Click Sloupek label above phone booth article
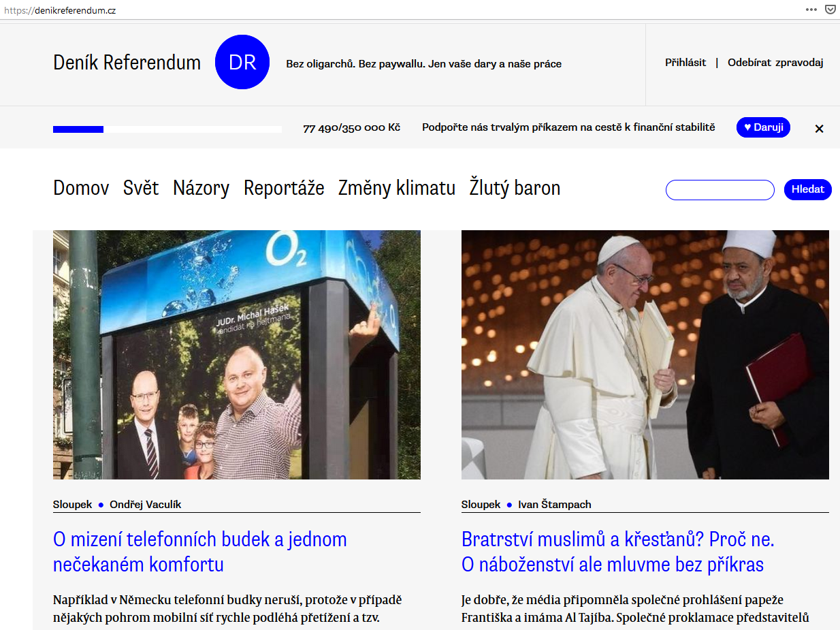This screenshot has width=840, height=630. (72, 505)
